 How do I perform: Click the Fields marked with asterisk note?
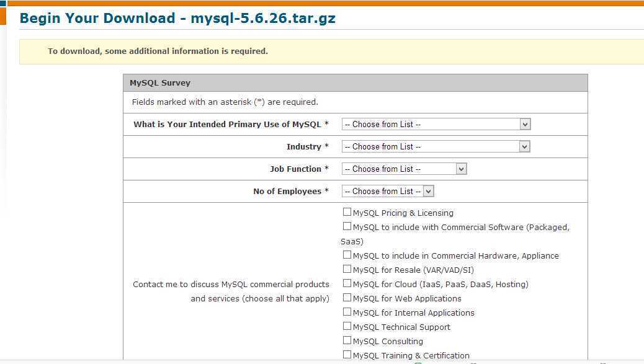[x=225, y=102]
